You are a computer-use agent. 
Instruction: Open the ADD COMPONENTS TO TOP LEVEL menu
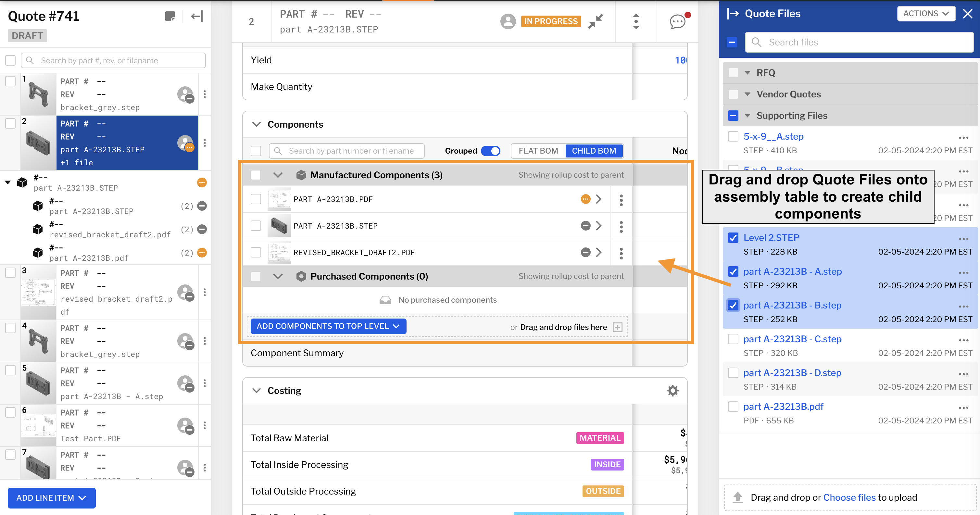tap(328, 326)
